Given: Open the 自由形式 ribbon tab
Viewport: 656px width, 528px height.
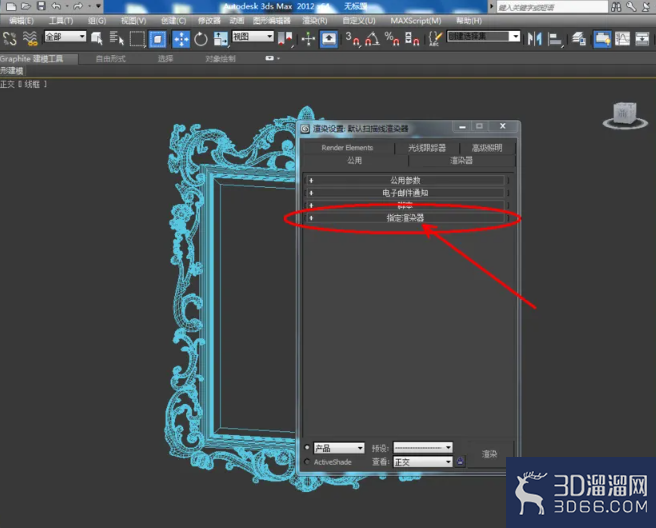Looking at the screenshot, I should tap(110, 59).
